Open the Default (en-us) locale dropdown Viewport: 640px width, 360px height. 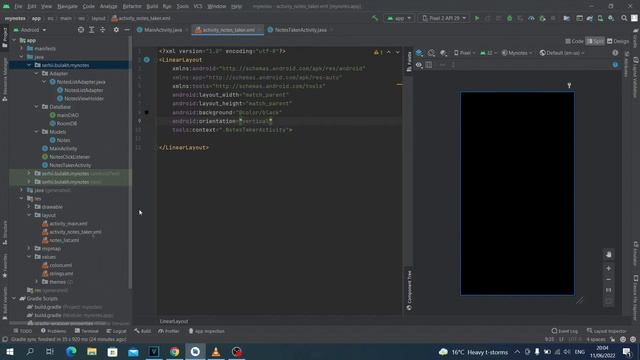(x=562, y=53)
